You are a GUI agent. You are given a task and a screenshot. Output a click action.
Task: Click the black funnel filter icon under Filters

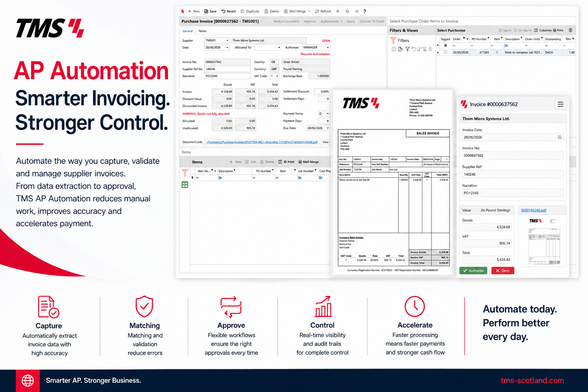(x=407, y=49)
